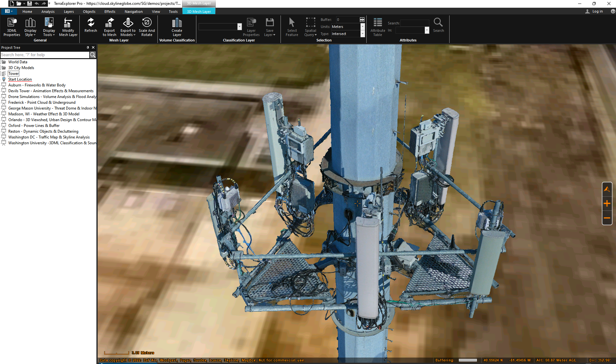Viewport: 616px width, 364px height.
Task: Open the Display Tools menu
Action: tap(49, 27)
